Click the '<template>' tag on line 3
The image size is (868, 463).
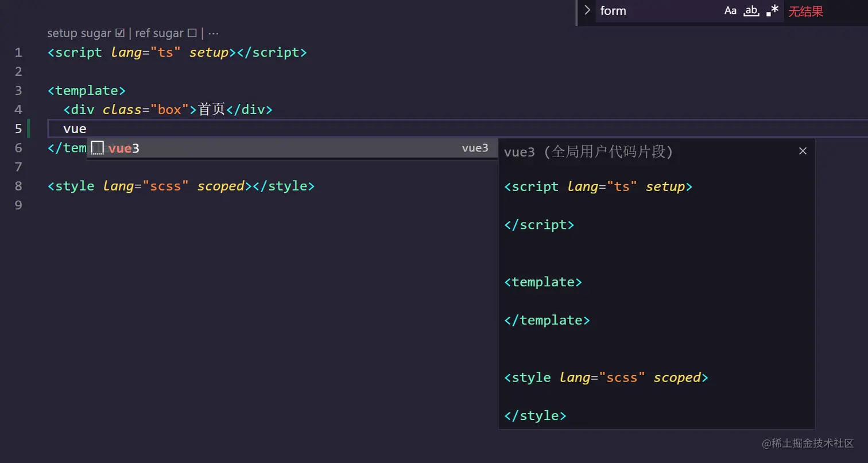[87, 91]
